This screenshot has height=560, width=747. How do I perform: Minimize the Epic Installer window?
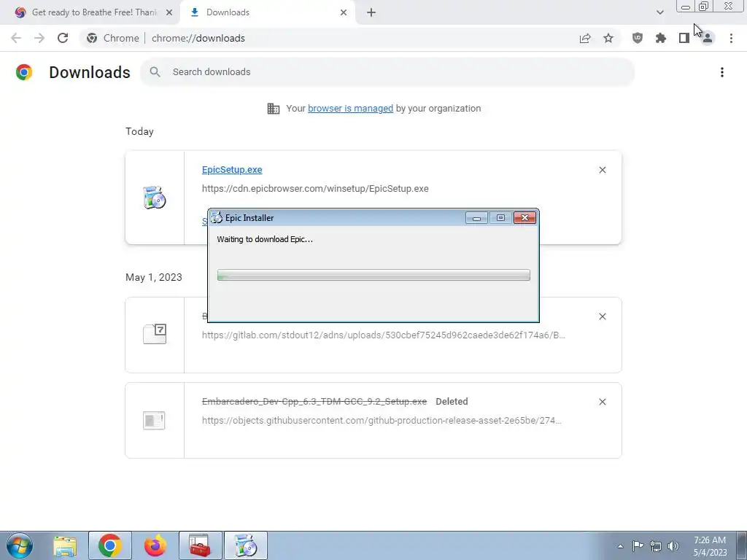tap(476, 217)
